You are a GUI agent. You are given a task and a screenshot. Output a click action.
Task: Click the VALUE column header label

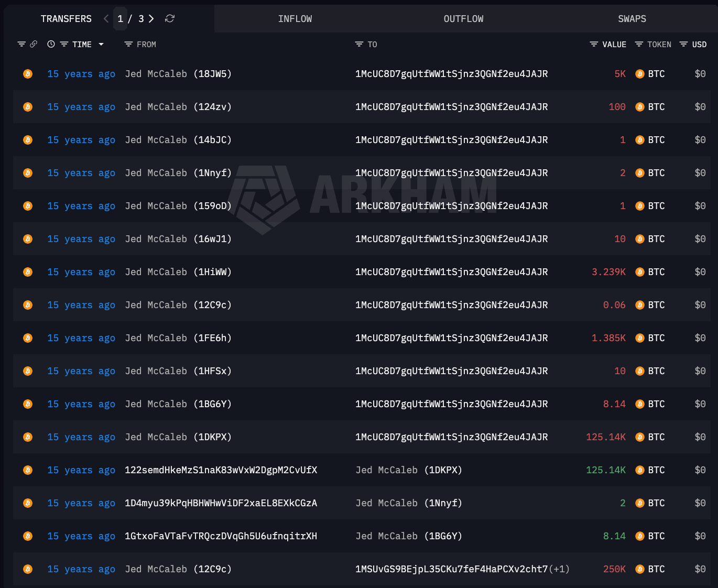point(614,45)
